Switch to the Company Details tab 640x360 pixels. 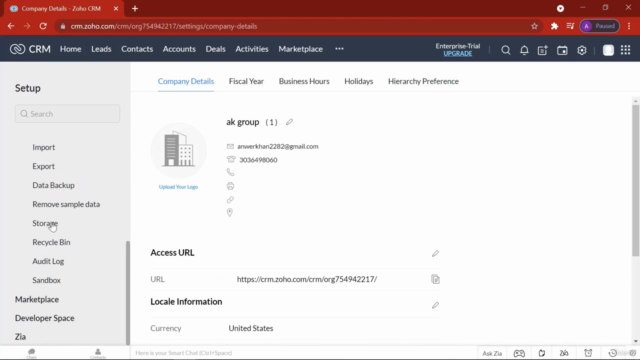tap(186, 81)
